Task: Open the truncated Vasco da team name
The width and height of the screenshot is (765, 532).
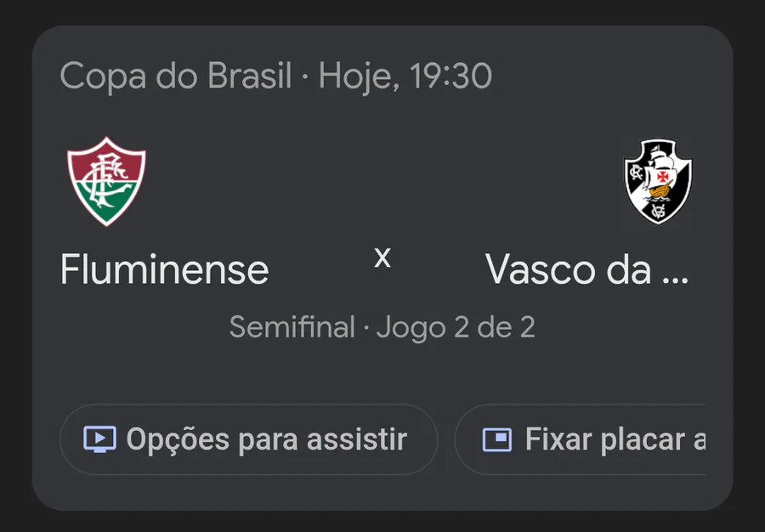Action: click(569, 270)
